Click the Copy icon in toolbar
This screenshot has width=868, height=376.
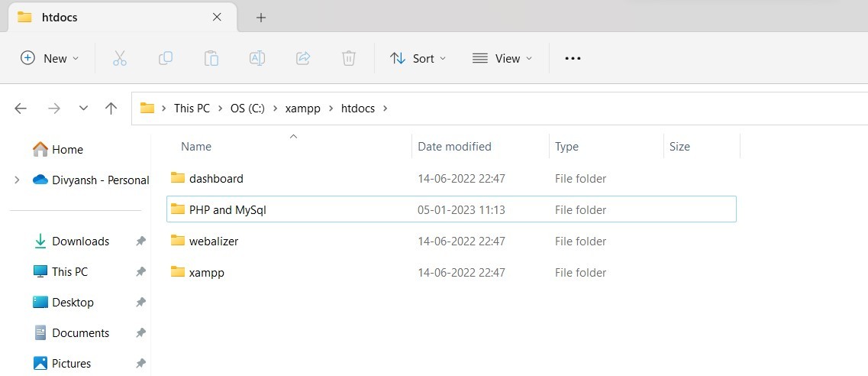tap(166, 58)
